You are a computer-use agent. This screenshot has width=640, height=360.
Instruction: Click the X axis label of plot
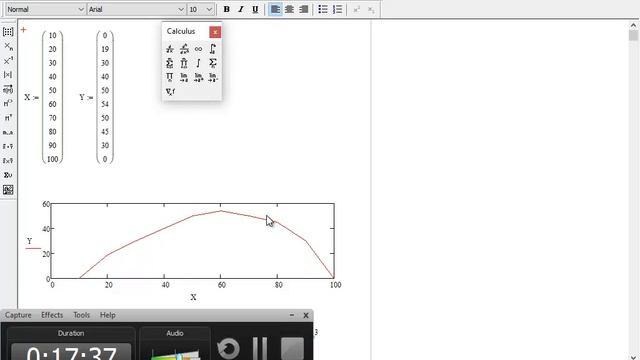coord(193,297)
